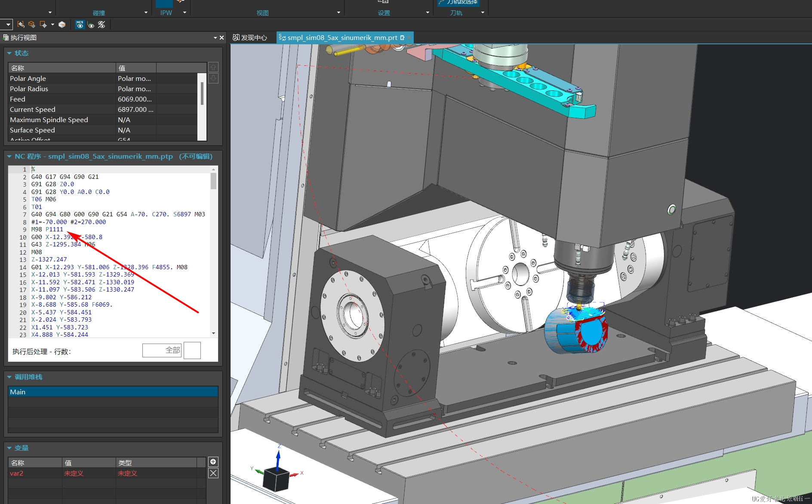
Task: Toggle the coordinate axes eye icon
Action: point(91,25)
